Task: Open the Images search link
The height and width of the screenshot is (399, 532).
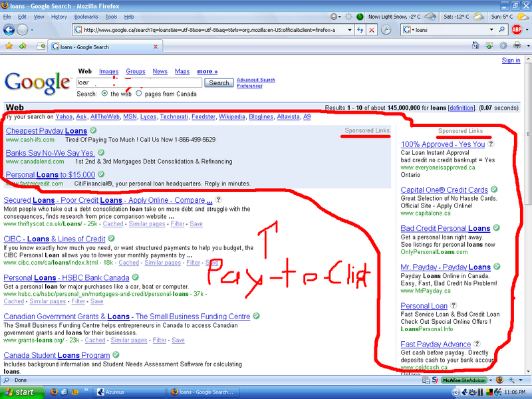Action: pyautogui.click(x=108, y=71)
